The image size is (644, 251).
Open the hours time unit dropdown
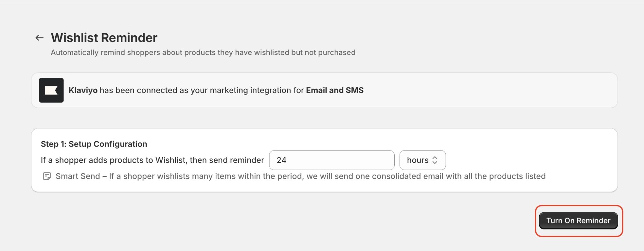422,160
